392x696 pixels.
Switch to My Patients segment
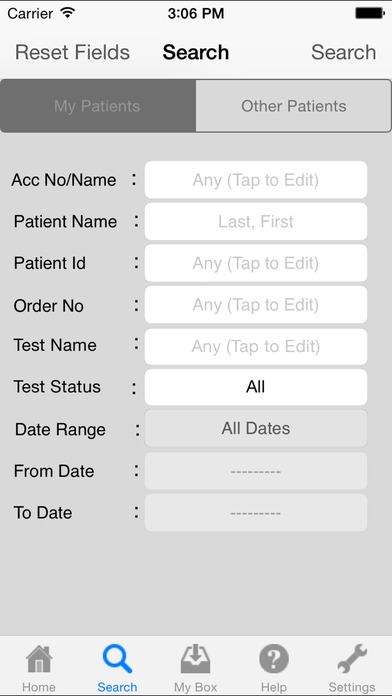coord(98,106)
